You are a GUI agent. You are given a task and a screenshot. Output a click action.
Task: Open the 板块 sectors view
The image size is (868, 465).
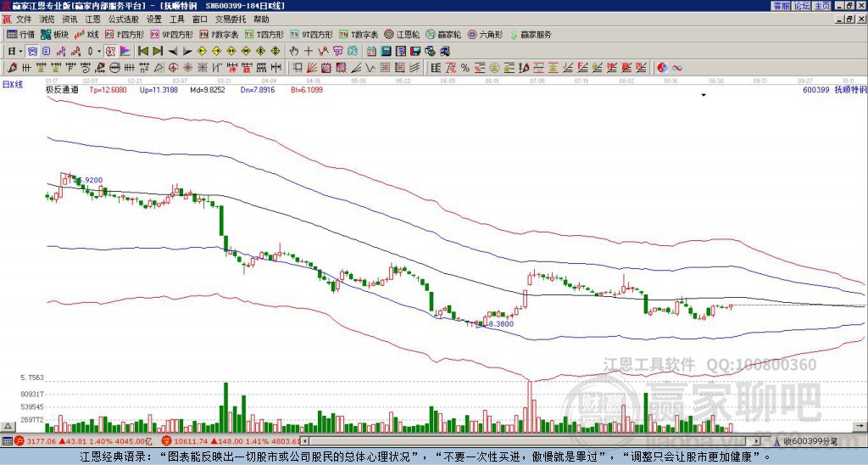(54, 34)
